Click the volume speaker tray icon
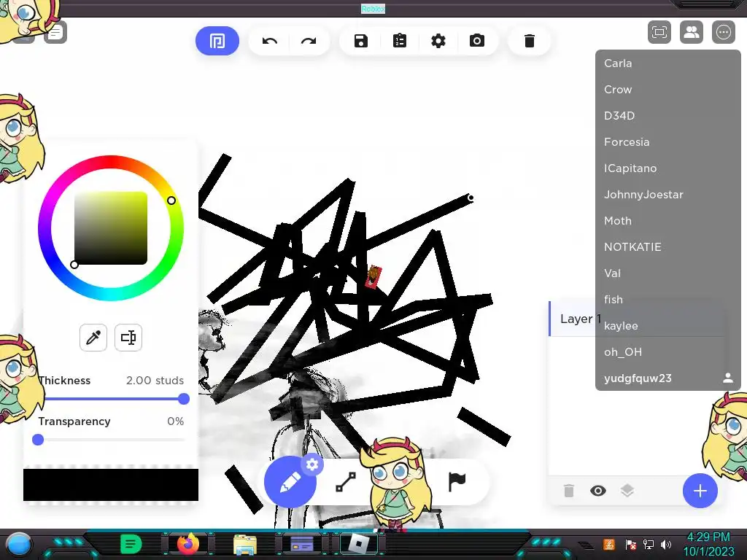 tap(666, 544)
